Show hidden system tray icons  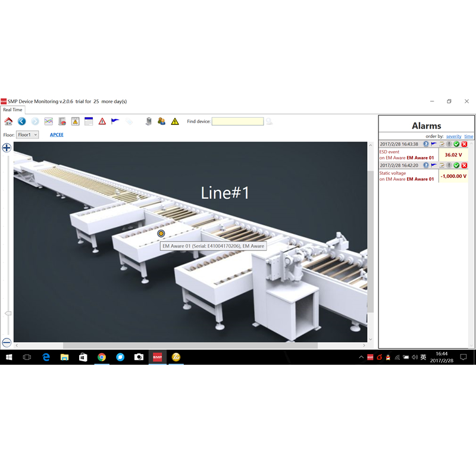pyautogui.click(x=361, y=358)
